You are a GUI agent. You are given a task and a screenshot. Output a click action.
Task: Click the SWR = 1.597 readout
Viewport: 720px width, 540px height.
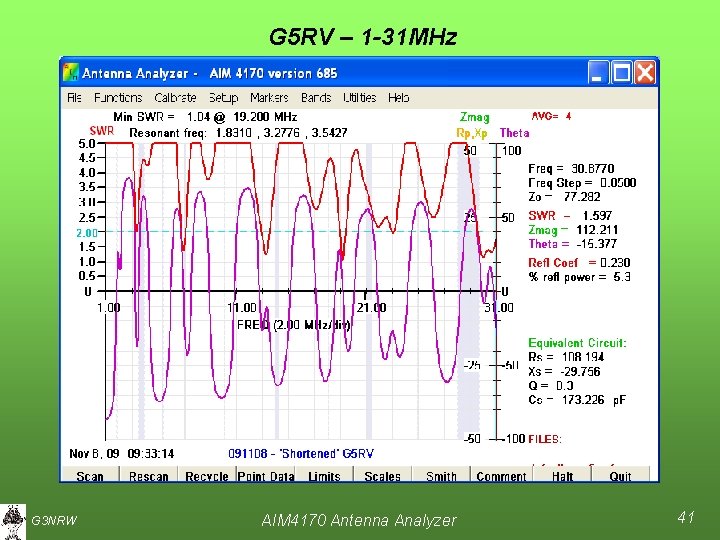[570, 215]
